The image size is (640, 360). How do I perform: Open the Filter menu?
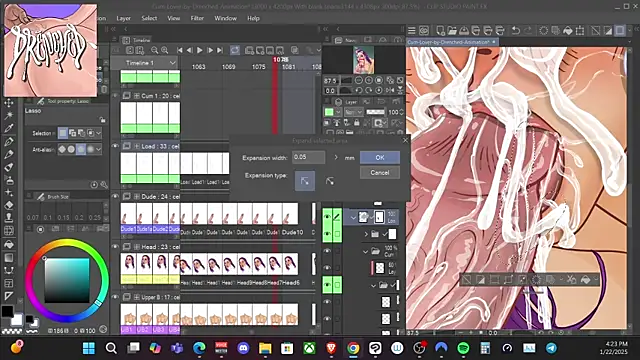click(197, 18)
